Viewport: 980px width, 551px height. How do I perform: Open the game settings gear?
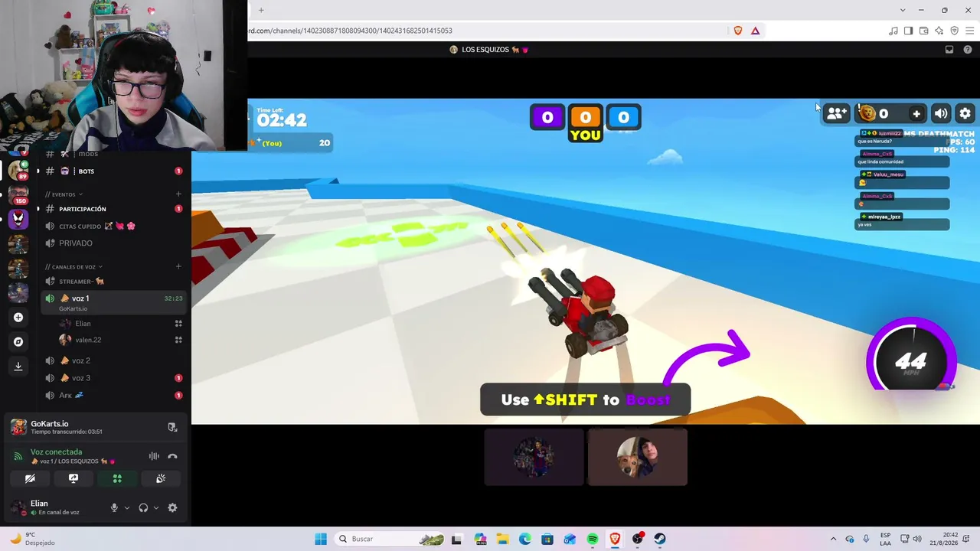click(x=965, y=113)
